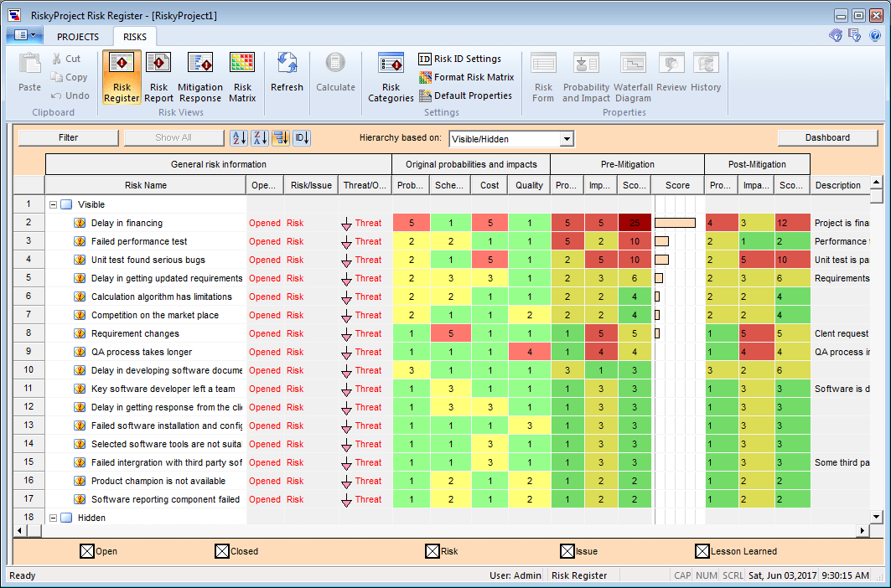Image resolution: width=891 pixels, height=588 pixels.
Task: Select Failed performance test risk
Action: tap(138, 241)
